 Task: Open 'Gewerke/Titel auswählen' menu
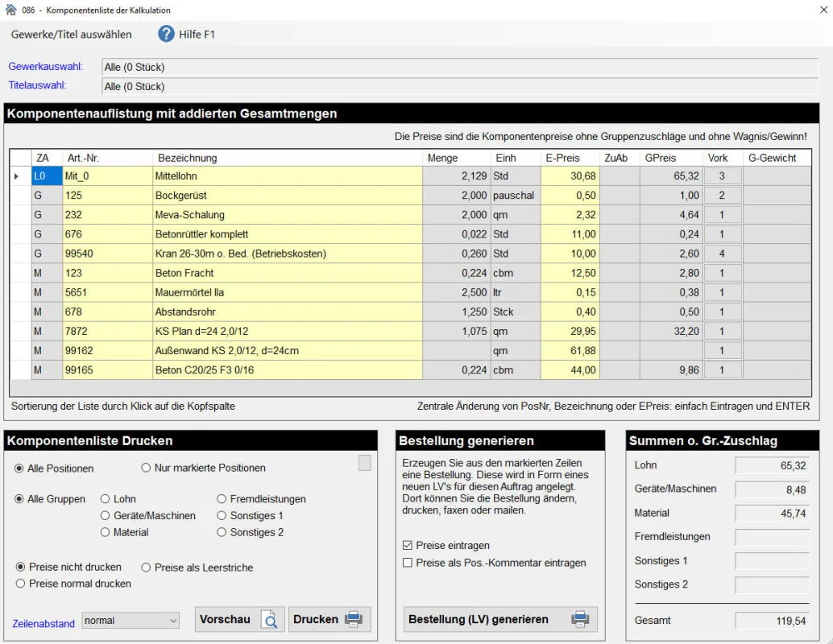72,35
